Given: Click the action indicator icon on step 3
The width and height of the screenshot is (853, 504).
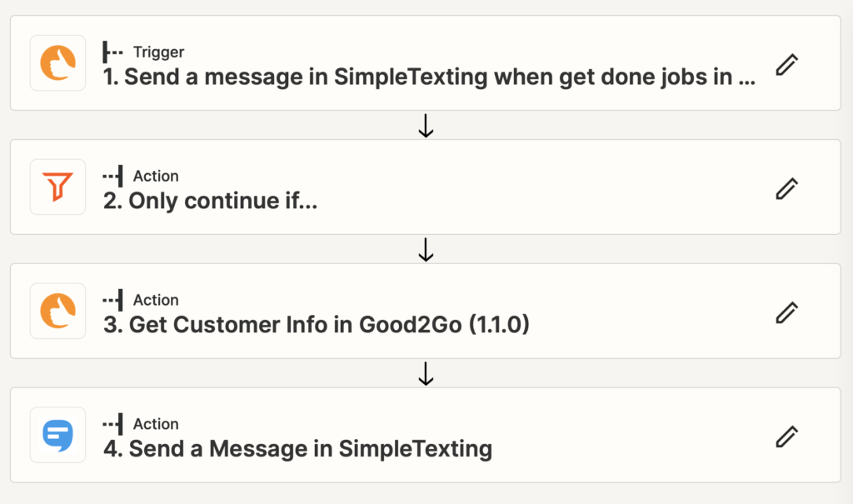Looking at the screenshot, I should click(x=112, y=300).
